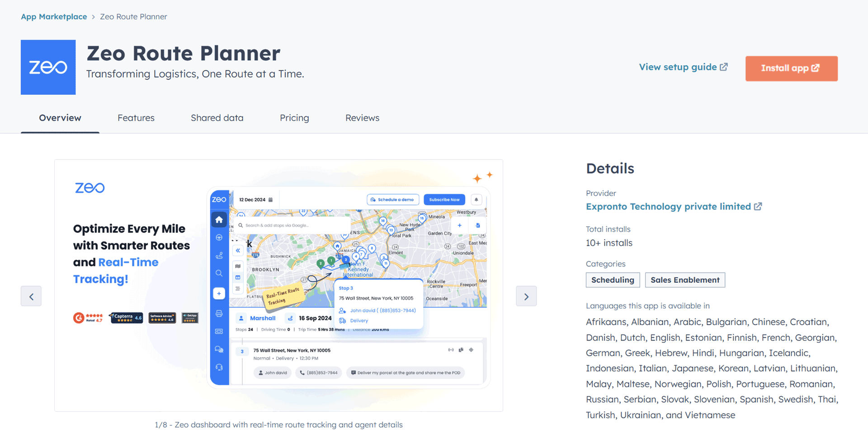Open the View setup guide link
This screenshot has height=443, width=868.
[x=677, y=67]
